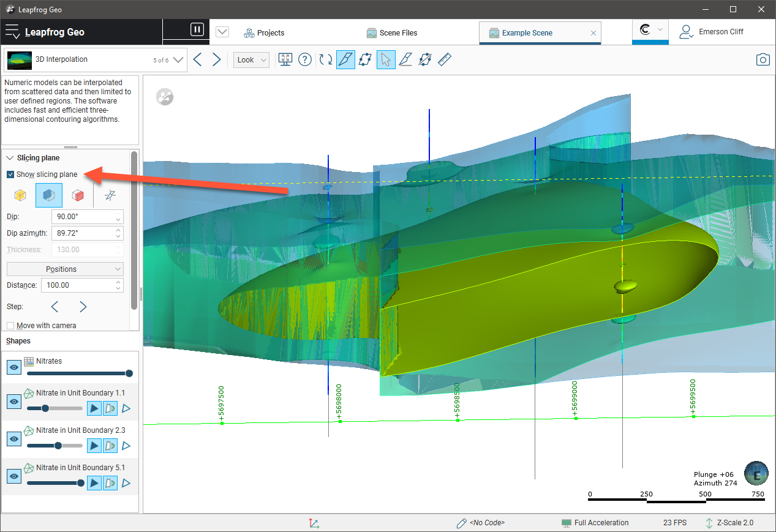Screen dimensions: 776x532
Task: Pause processing with the pause button
Action: tap(197, 29)
